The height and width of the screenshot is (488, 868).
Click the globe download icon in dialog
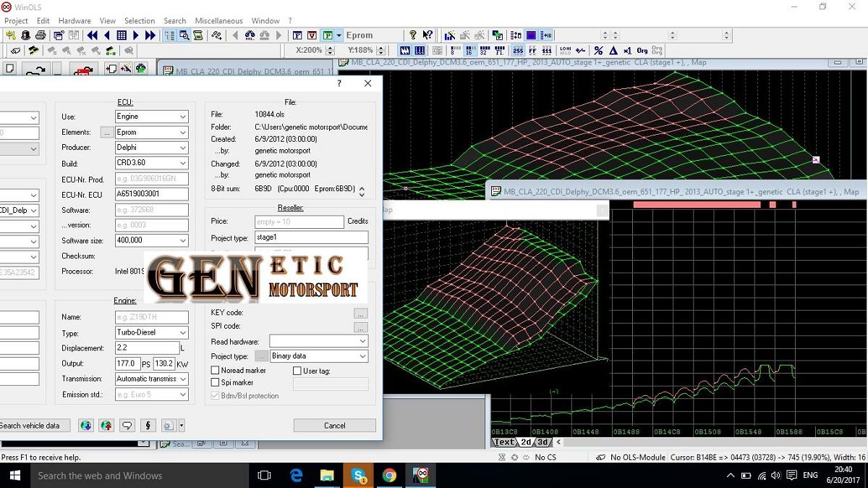(x=86, y=426)
